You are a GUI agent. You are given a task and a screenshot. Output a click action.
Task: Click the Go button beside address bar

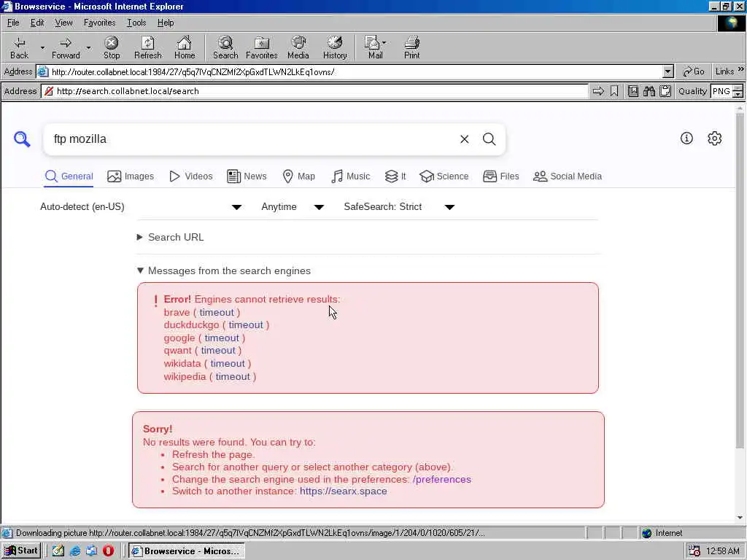tap(694, 71)
